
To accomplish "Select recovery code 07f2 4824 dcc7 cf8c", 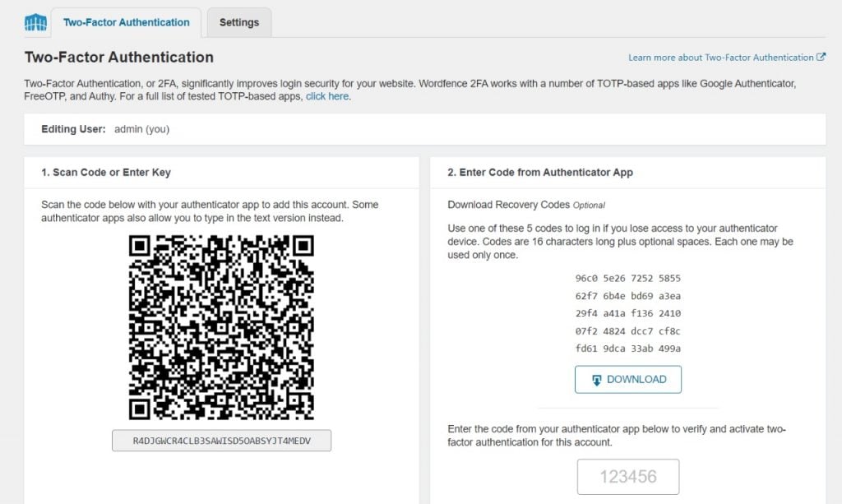I will pos(627,330).
